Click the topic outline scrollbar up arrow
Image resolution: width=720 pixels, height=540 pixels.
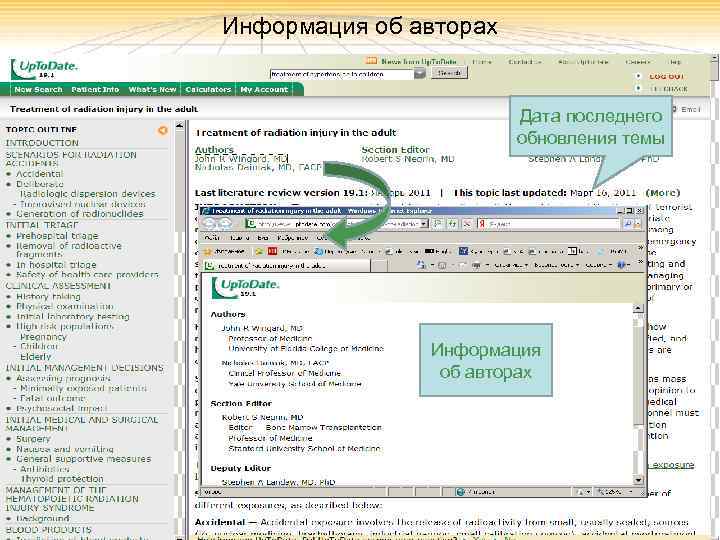click(x=180, y=125)
